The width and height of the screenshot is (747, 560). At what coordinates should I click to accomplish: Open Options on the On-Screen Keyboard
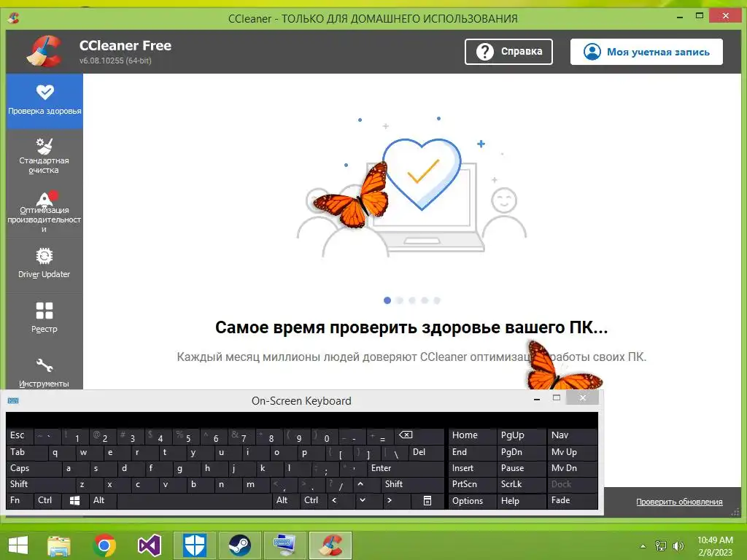click(x=472, y=501)
